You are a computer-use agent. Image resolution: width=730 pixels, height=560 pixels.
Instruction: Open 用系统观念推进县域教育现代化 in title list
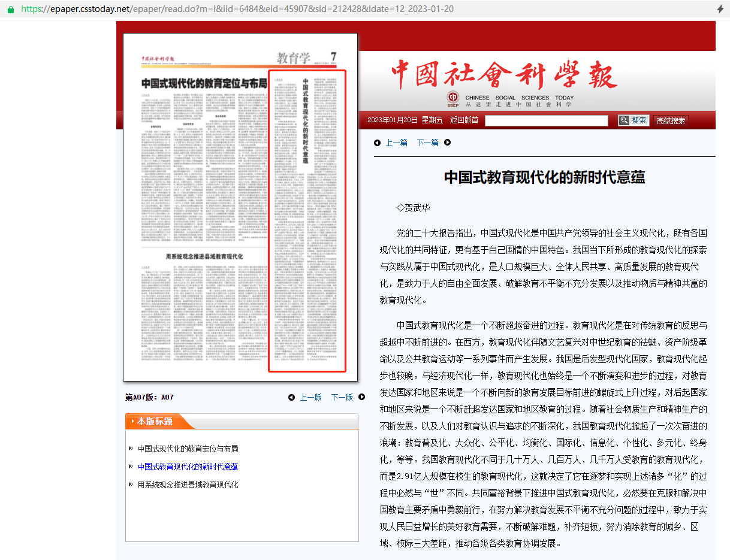[188, 485]
